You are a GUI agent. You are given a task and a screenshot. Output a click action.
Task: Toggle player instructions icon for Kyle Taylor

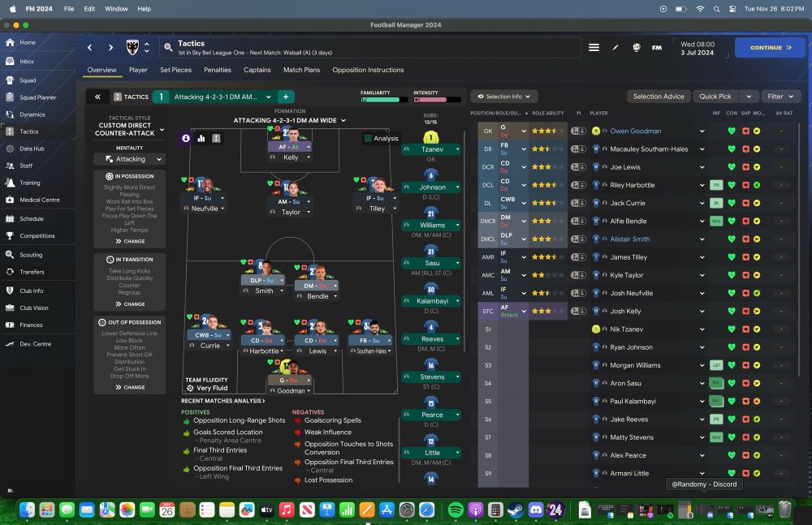[x=578, y=275]
